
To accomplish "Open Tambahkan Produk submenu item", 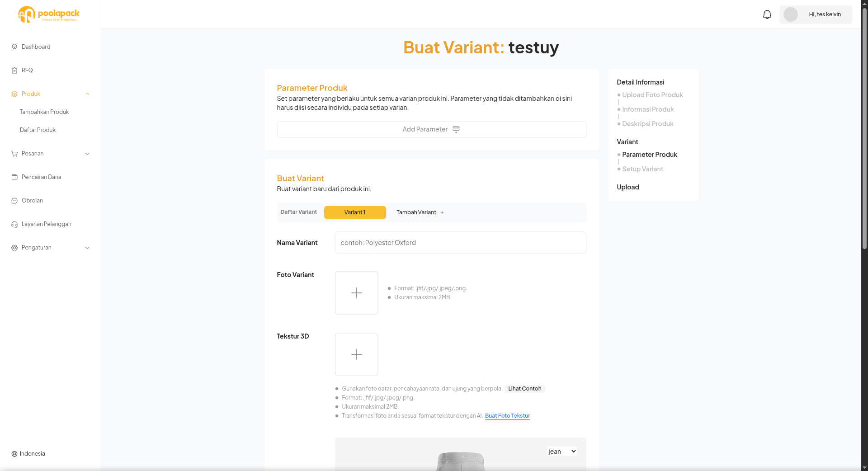I will click(x=44, y=112).
